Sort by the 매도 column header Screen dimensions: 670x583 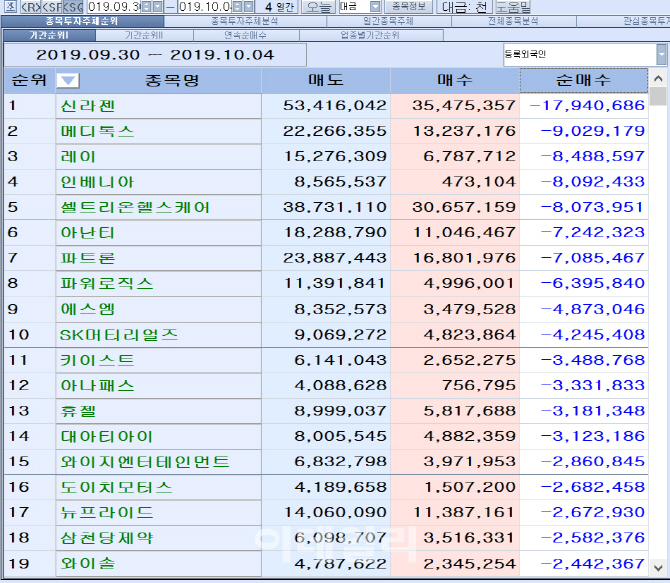[326, 80]
